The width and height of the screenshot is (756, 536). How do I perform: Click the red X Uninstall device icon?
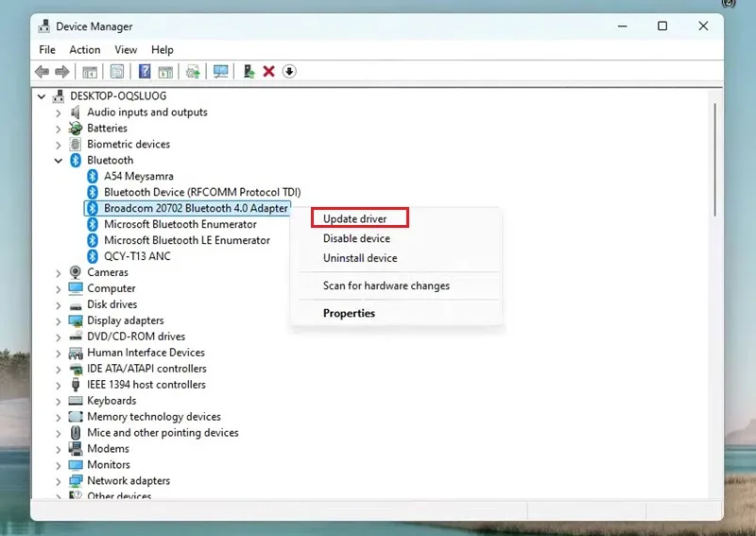tap(269, 72)
